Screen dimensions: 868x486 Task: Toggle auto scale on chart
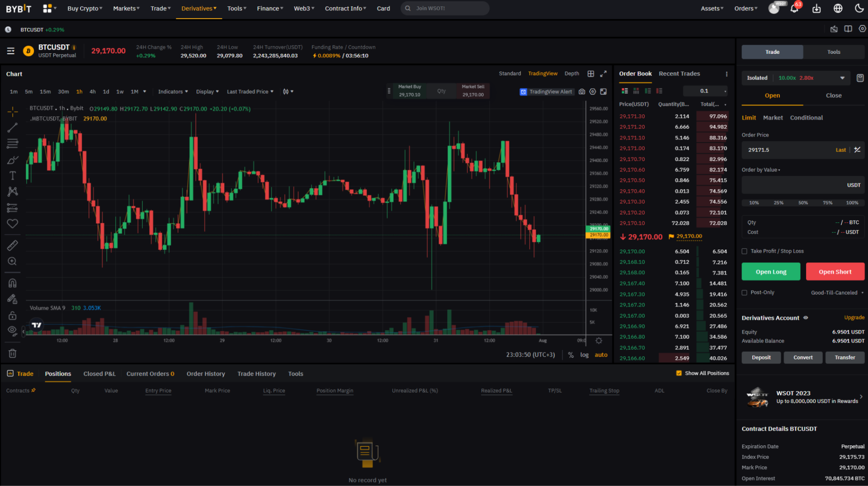601,355
